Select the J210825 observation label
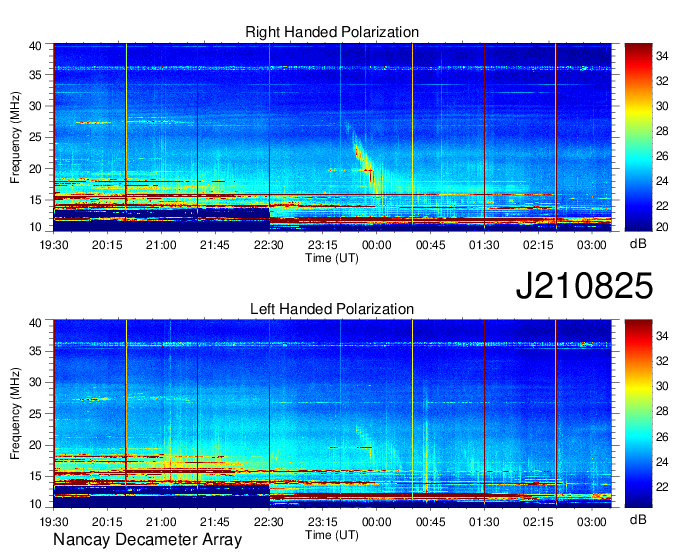Screen dimensions: 680x552 pos(584,286)
